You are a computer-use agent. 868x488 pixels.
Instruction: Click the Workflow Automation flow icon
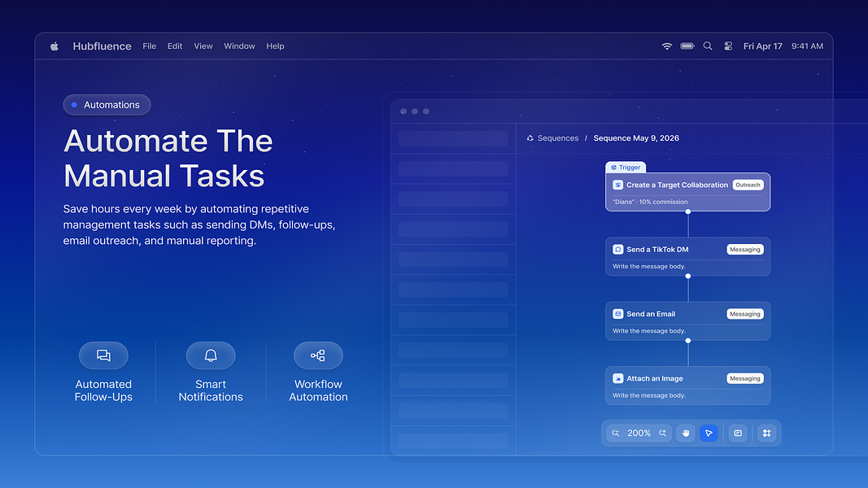point(318,355)
